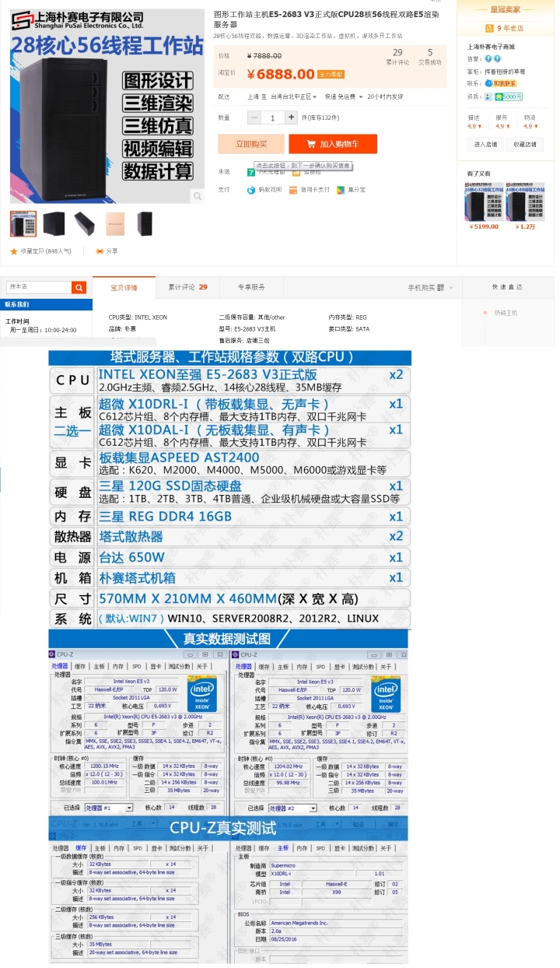The image size is (560, 968).
Task: Click the 加入购物车 button
Action: coord(333,144)
